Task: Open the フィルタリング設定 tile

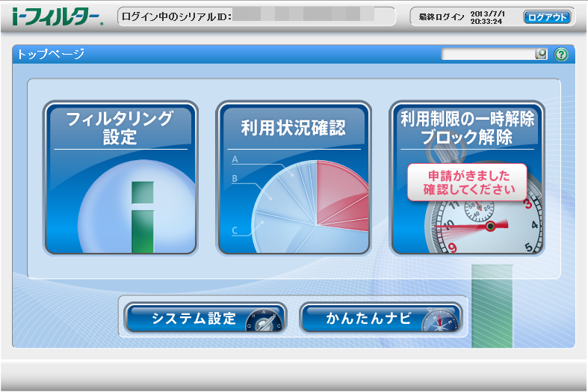Action: click(120, 178)
